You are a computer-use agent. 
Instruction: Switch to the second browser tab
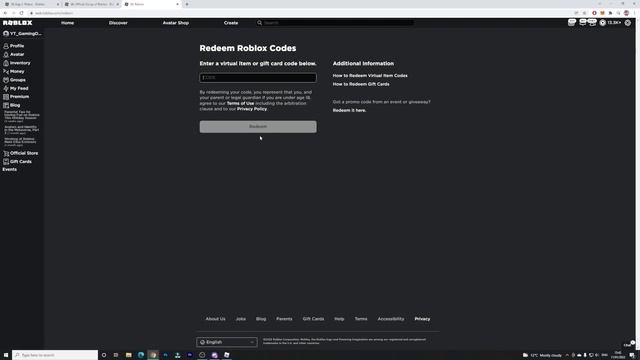(x=91, y=4)
